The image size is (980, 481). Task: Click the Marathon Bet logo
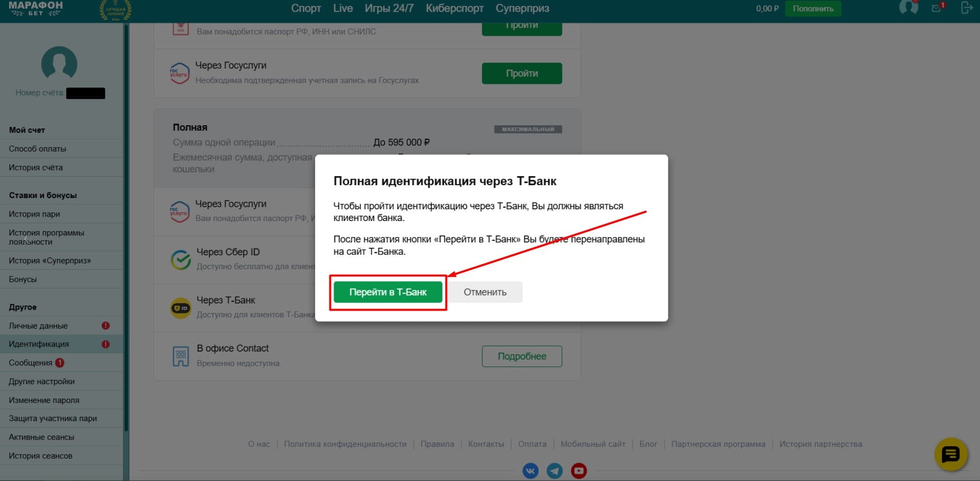[35, 8]
